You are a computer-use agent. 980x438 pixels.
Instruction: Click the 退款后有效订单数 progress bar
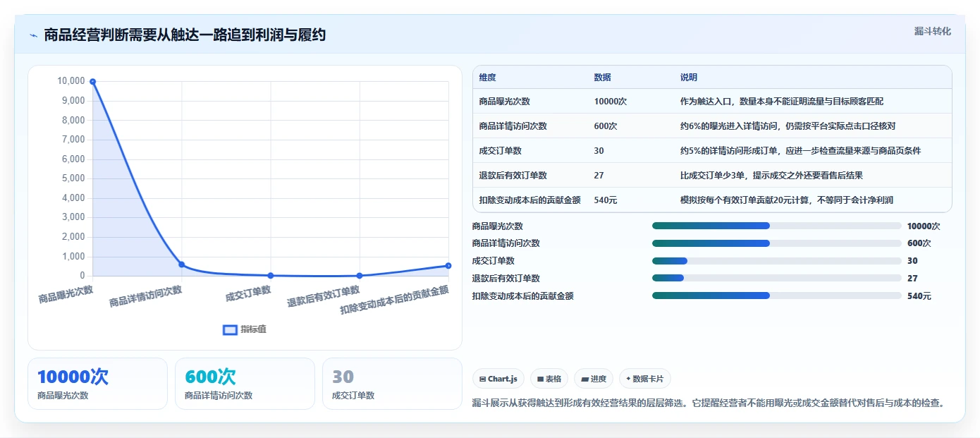(776, 279)
